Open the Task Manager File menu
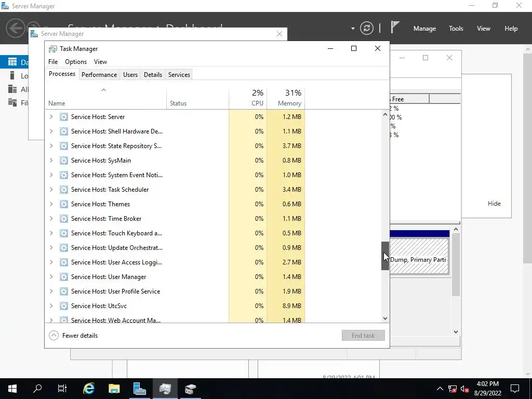Image resolution: width=532 pixels, height=399 pixels. pos(53,62)
